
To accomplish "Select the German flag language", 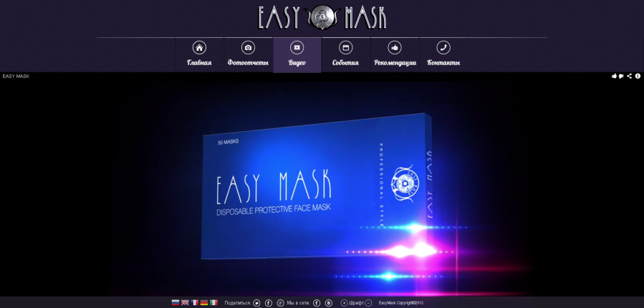I will click(204, 303).
